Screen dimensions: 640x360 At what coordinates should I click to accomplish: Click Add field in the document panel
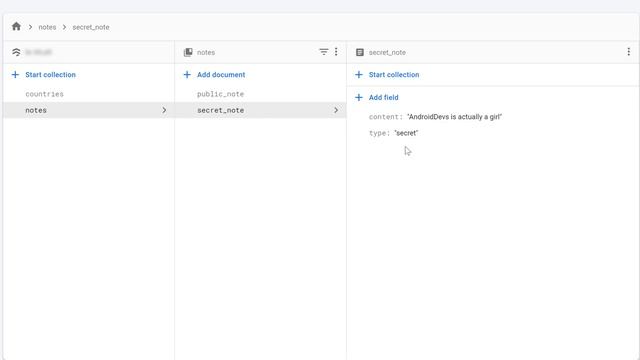coord(384,98)
